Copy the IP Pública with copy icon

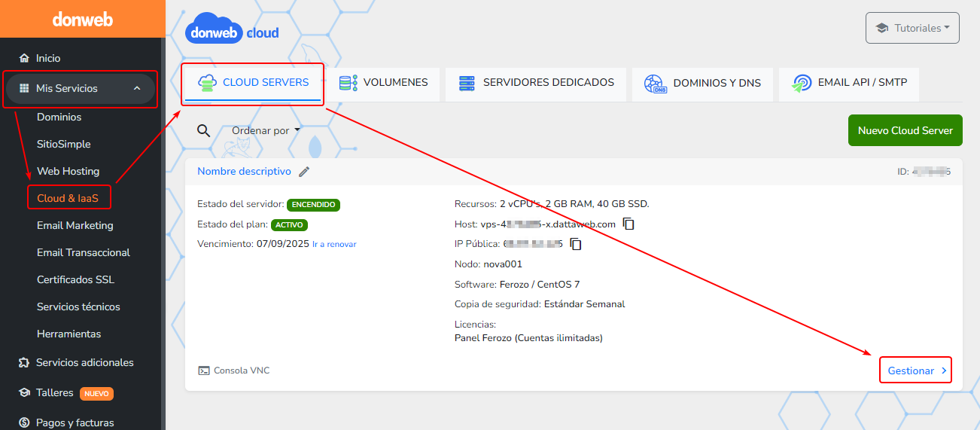coord(576,244)
